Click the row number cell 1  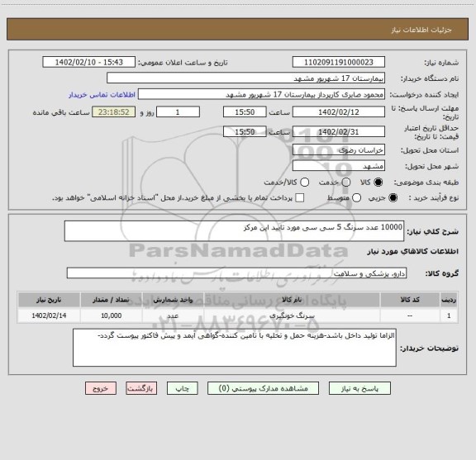pos(449,315)
